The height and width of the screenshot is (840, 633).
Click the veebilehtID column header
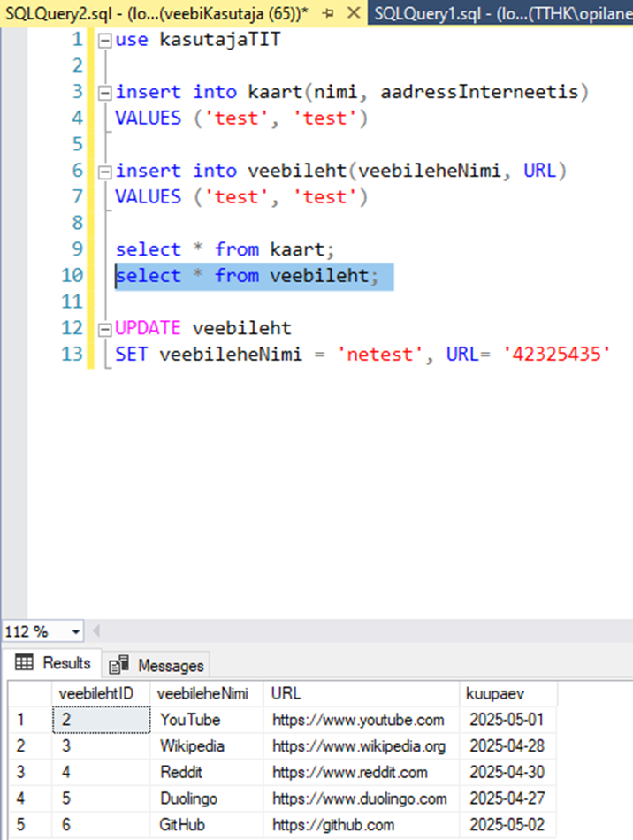point(95,692)
